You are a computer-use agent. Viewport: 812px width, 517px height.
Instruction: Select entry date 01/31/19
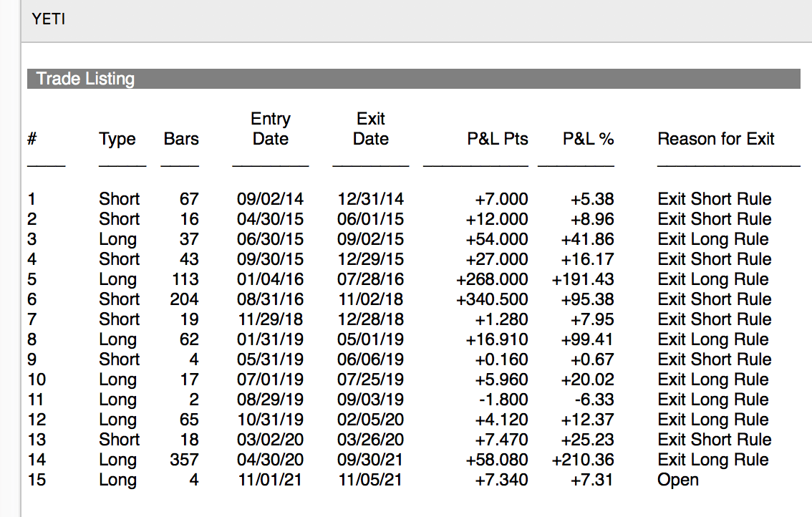(270, 339)
